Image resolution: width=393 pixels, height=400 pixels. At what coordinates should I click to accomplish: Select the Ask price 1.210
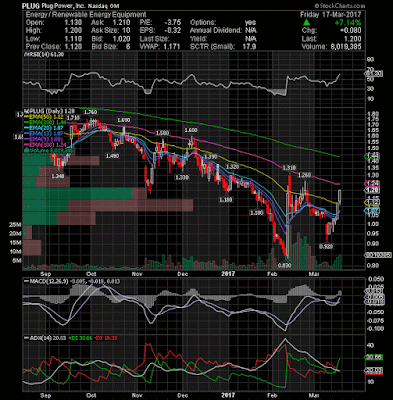pyautogui.click(x=121, y=23)
